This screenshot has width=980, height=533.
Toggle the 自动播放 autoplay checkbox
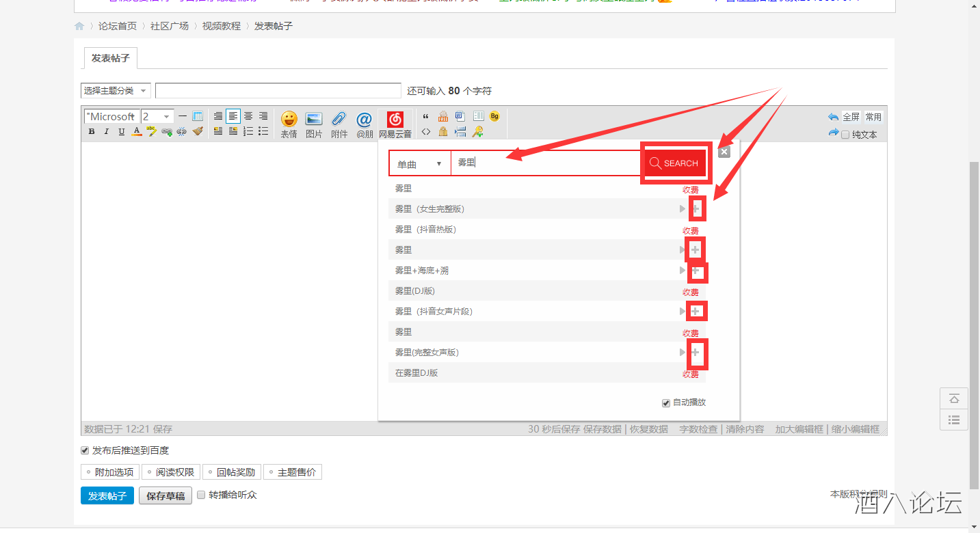[666, 402]
